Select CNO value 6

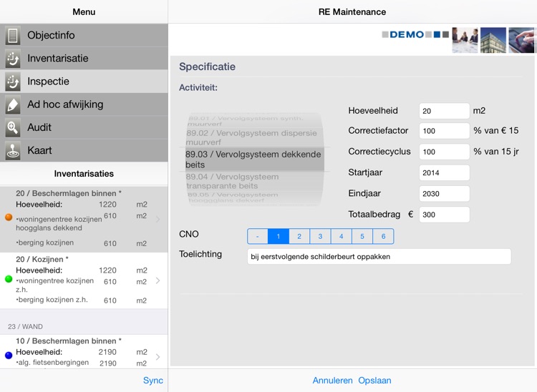click(x=383, y=236)
